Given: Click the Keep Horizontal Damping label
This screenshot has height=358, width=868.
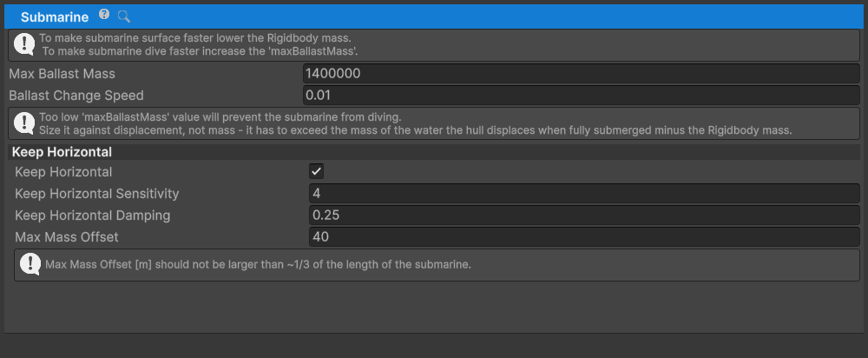Looking at the screenshot, I should pos(93,215).
